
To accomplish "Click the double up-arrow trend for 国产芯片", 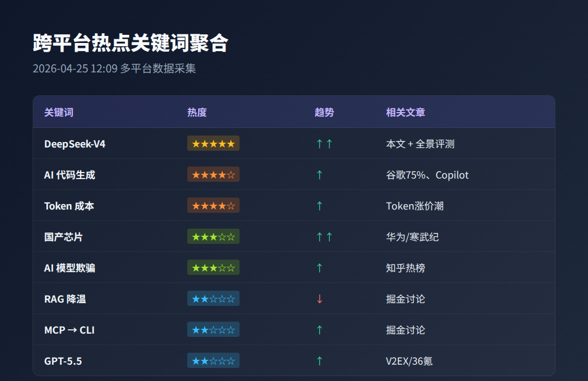I will pyautogui.click(x=324, y=237).
